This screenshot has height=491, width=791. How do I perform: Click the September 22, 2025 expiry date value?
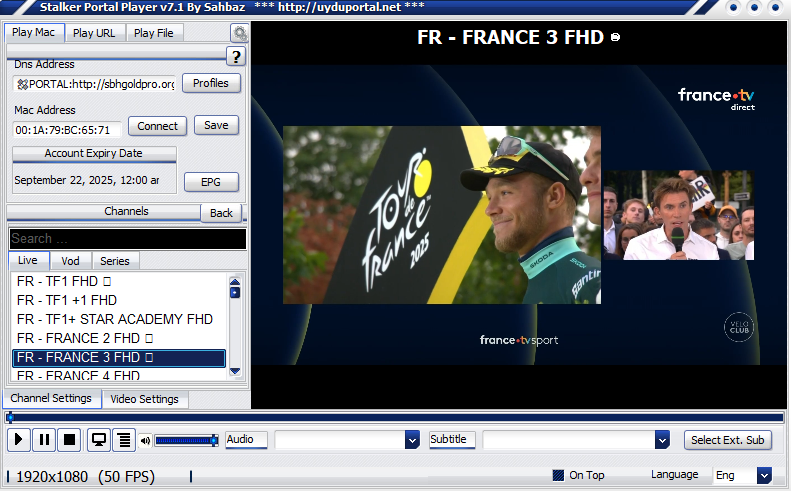pos(87,180)
